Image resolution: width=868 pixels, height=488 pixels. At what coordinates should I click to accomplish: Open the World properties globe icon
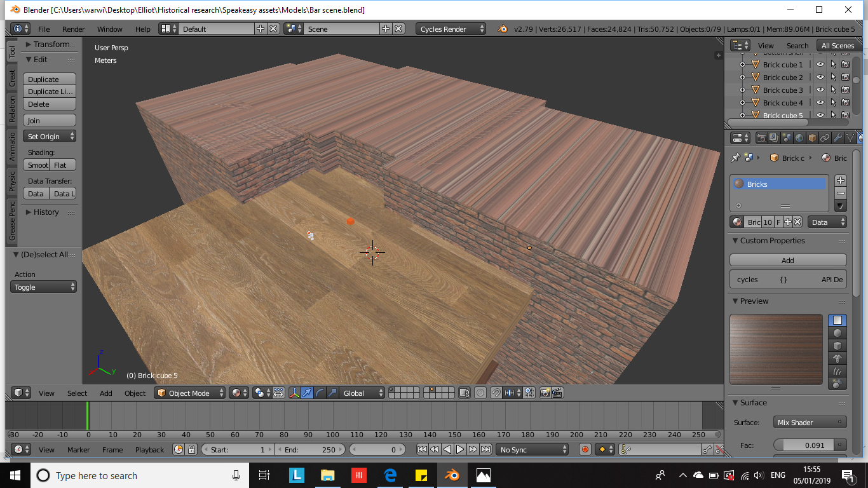(x=799, y=138)
